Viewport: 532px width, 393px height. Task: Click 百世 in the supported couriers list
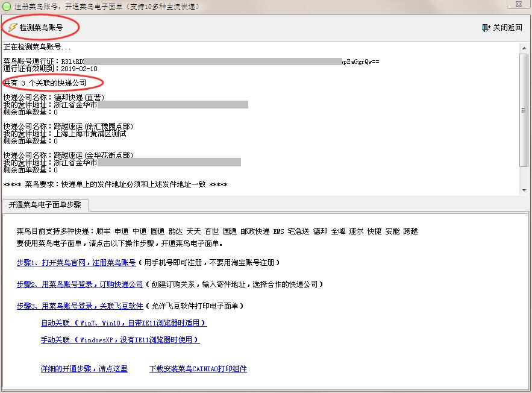pos(211,231)
